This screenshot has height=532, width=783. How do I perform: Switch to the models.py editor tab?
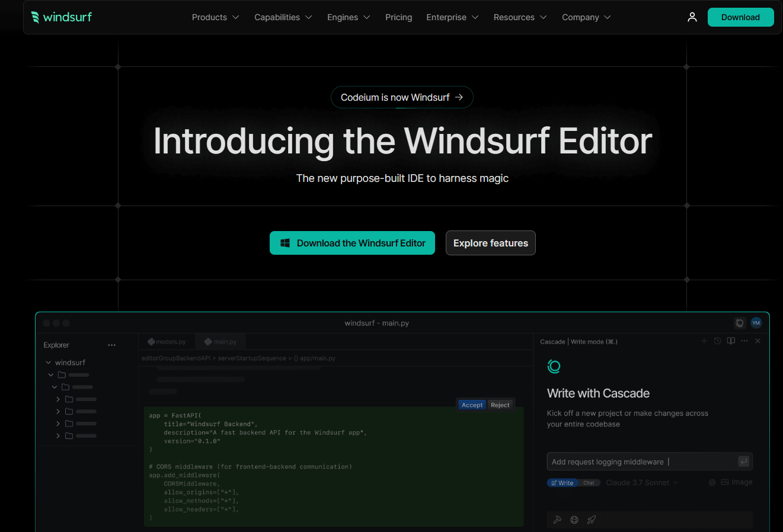click(167, 342)
